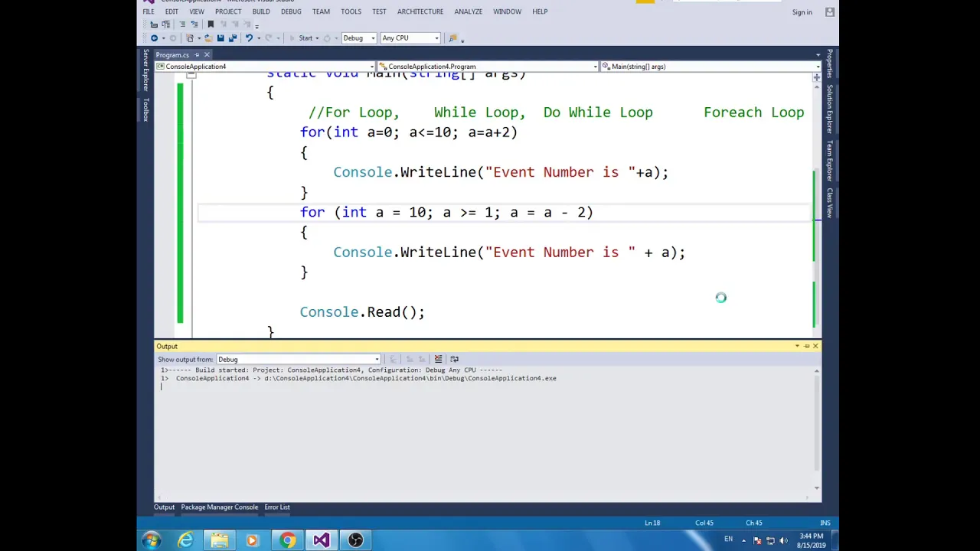Open Chrome from the taskbar

tap(287, 540)
